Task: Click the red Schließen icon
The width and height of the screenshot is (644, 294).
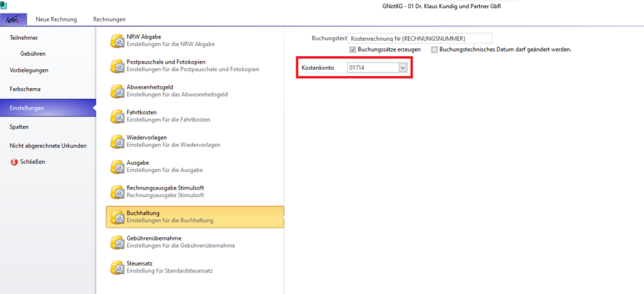Action: 14,162
